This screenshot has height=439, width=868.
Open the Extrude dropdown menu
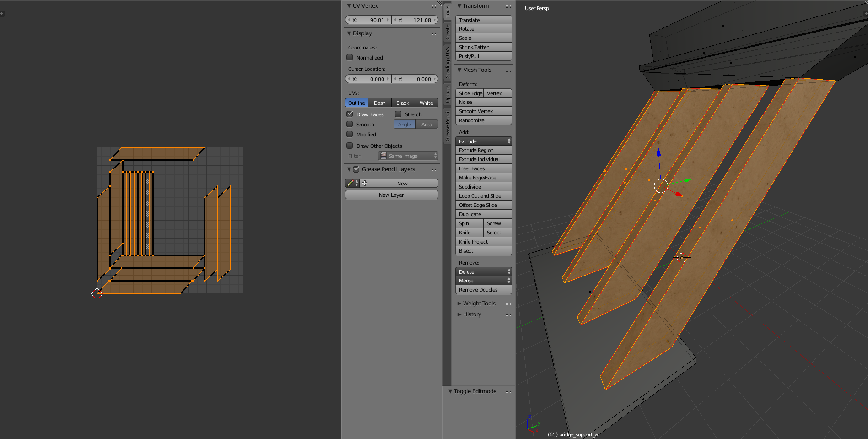(x=483, y=141)
